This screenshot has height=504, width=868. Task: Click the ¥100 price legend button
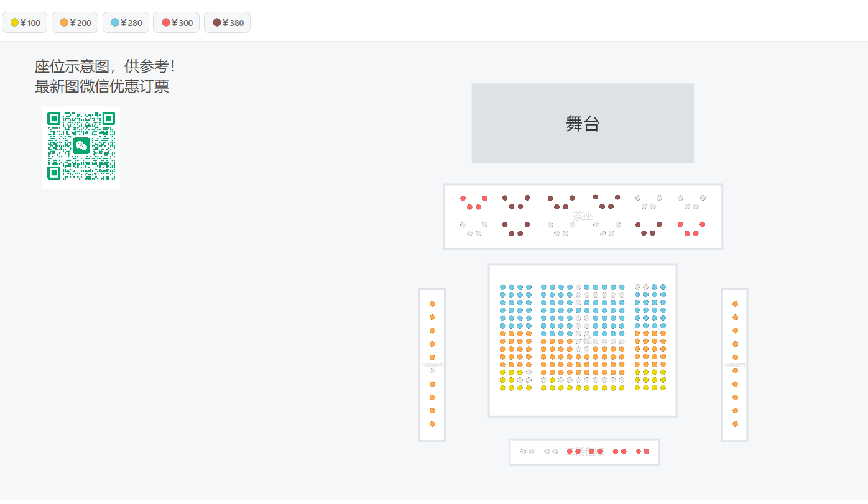pos(25,23)
